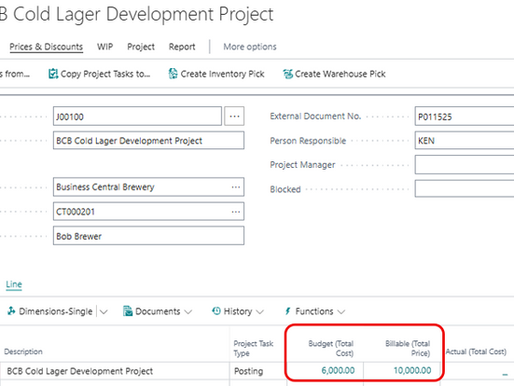This screenshot has height=386, width=514.
Task: Click the Description column header
Action: pyautogui.click(x=23, y=352)
